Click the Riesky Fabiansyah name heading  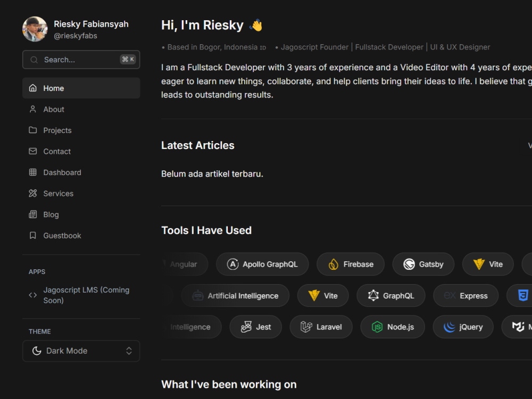(x=91, y=24)
